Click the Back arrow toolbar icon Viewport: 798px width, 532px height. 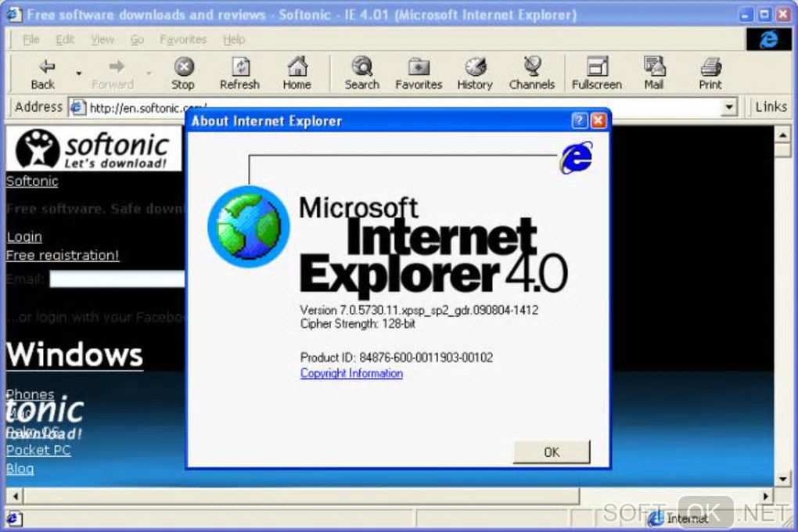pos(46,66)
